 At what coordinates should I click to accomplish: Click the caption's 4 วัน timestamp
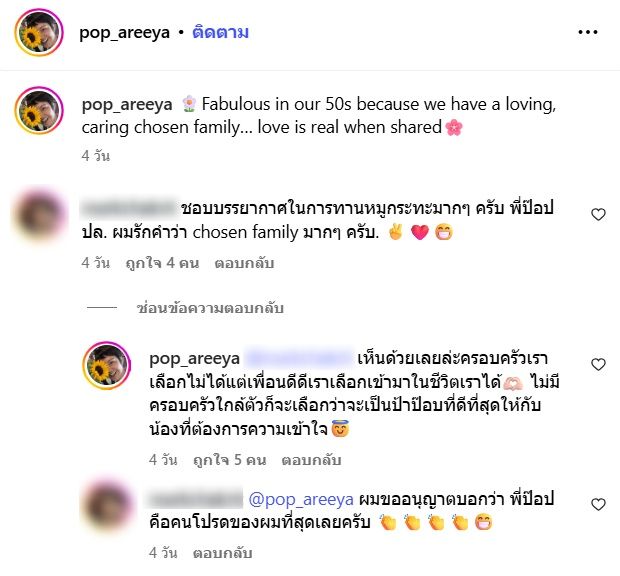[x=95, y=156]
